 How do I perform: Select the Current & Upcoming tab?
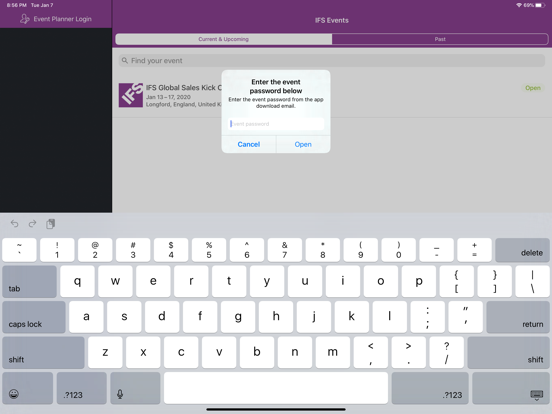(x=224, y=39)
